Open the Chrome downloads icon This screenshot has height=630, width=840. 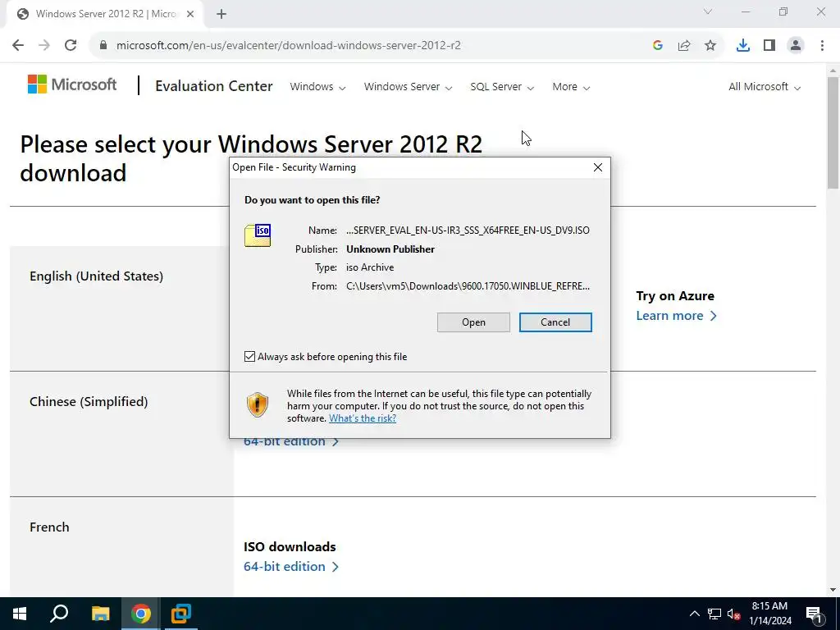click(743, 46)
